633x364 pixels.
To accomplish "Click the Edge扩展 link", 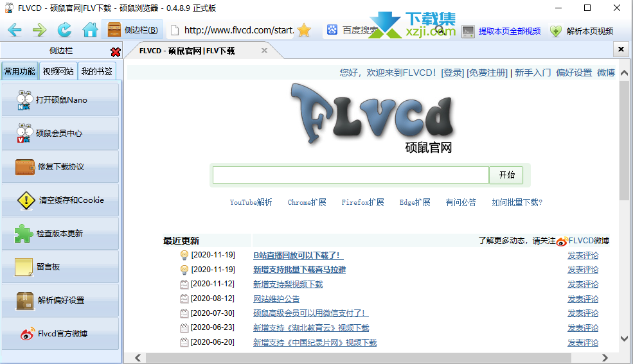I will (415, 202).
